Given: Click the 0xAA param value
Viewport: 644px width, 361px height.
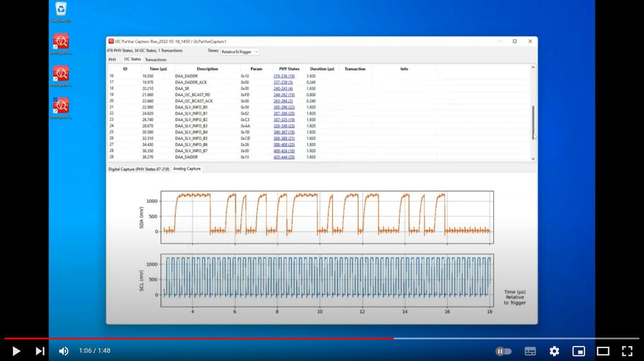Looking at the screenshot, I should 245,126.
